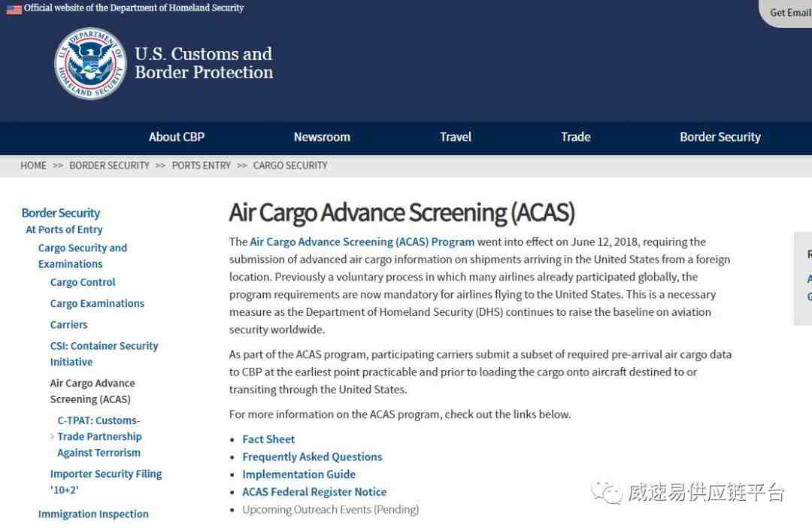Open the Implementation Guide link
Image resolution: width=812 pixels, height=528 pixels.
coord(298,475)
